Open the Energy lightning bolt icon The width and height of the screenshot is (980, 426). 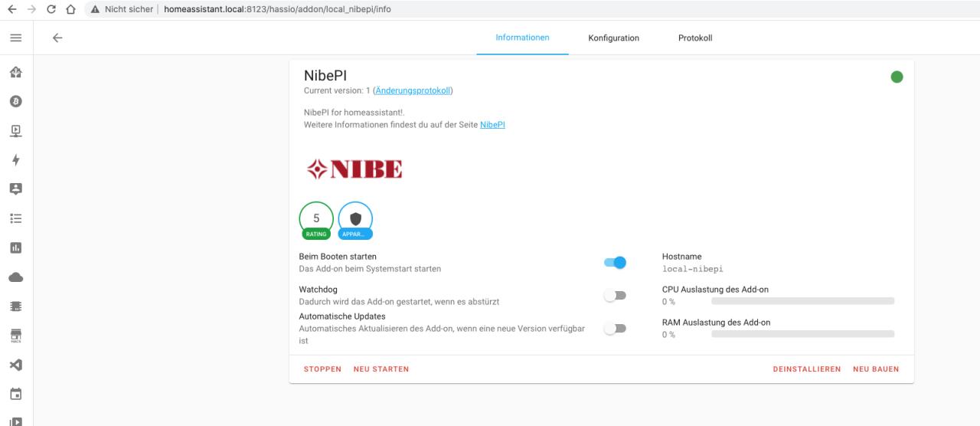[15, 159]
